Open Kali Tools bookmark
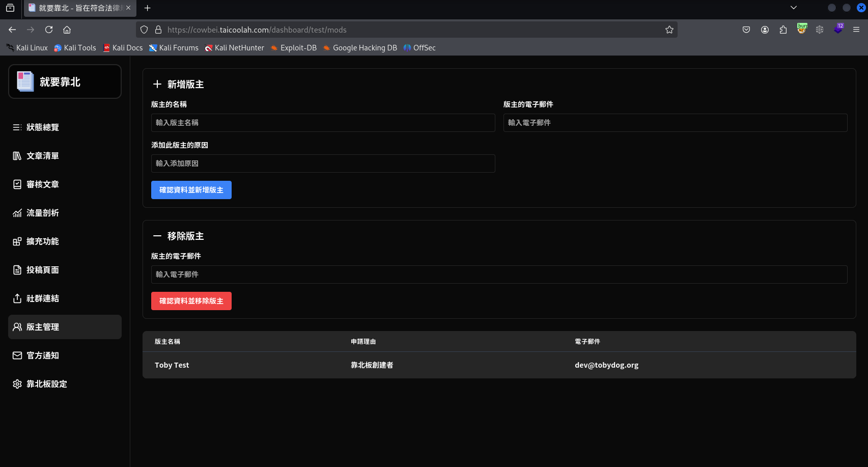The image size is (868, 467). (x=75, y=48)
